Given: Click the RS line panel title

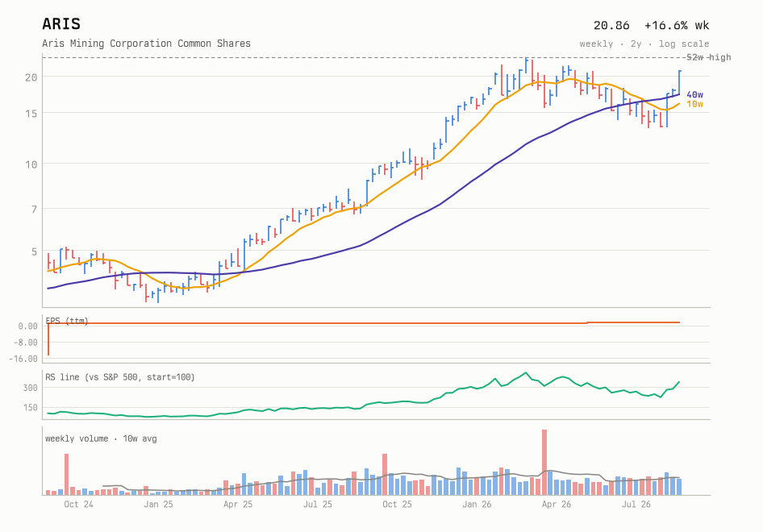Looking at the screenshot, I should click(x=119, y=377).
